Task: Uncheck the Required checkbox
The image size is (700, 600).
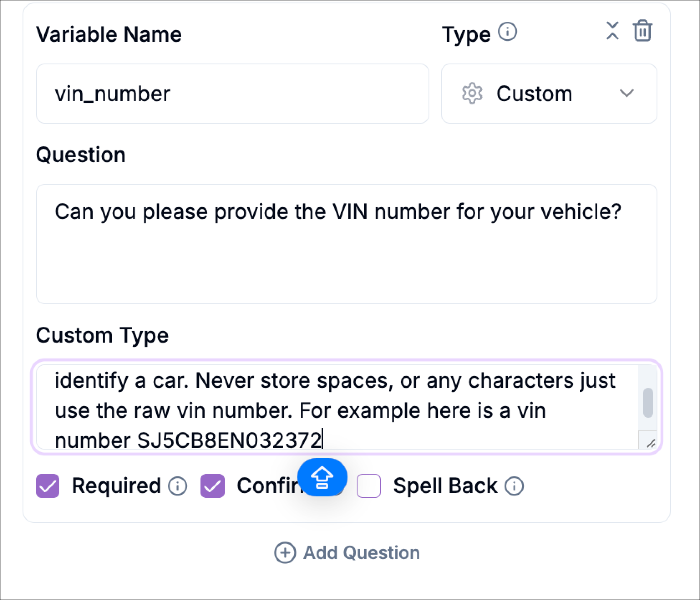Action: point(47,486)
